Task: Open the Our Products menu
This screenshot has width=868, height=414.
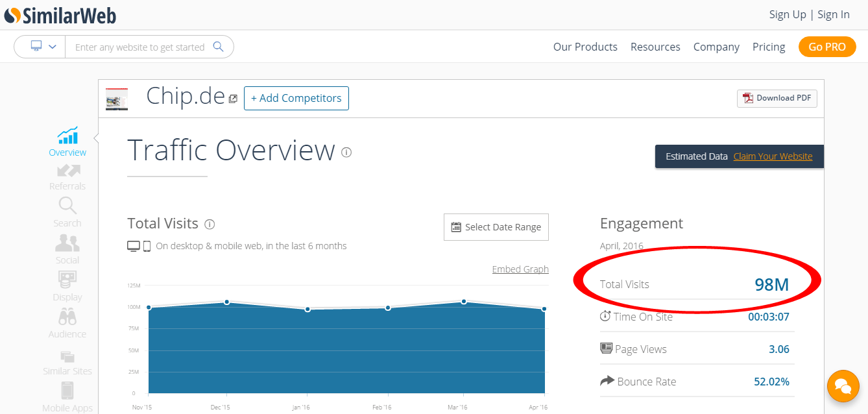Action: coord(585,47)
